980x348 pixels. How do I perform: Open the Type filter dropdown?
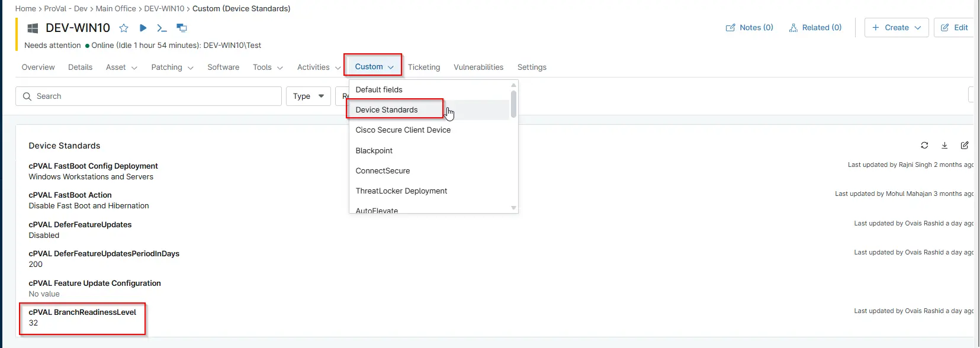[309, 96]
